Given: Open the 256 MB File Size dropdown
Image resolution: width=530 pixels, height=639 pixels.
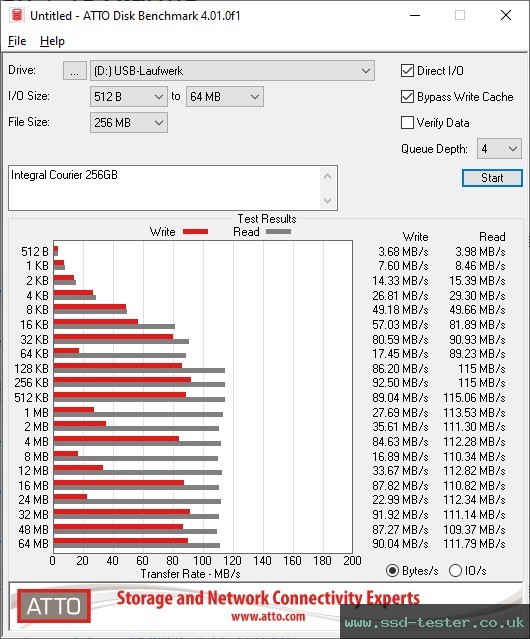Looking at the screenshot, I should point(129,123).
